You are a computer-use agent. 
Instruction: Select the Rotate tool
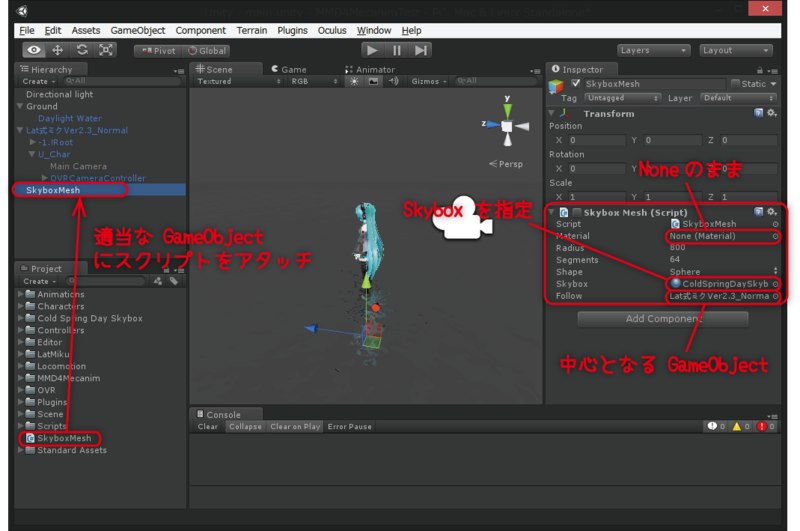coord(82,50)
